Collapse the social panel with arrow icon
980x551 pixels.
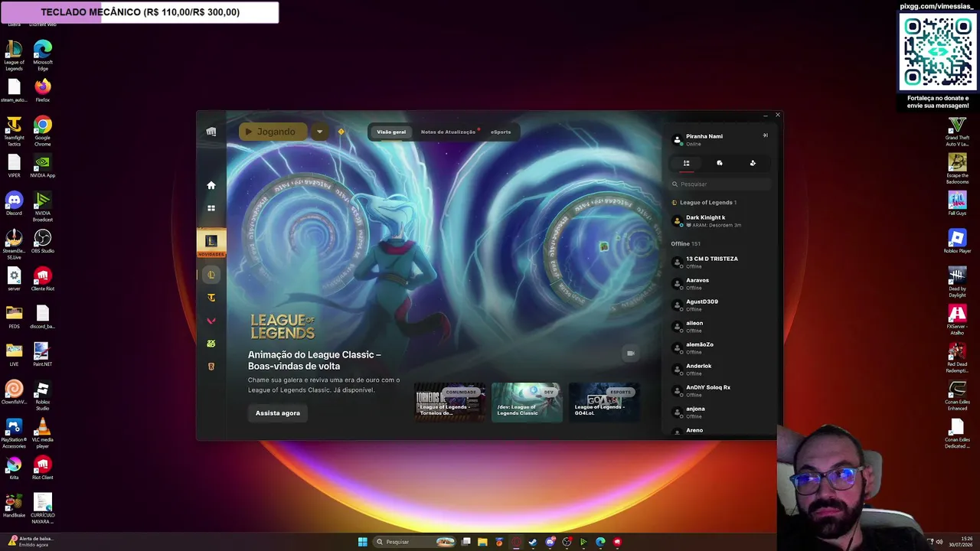pyautogui.click(x=765, y=135)
